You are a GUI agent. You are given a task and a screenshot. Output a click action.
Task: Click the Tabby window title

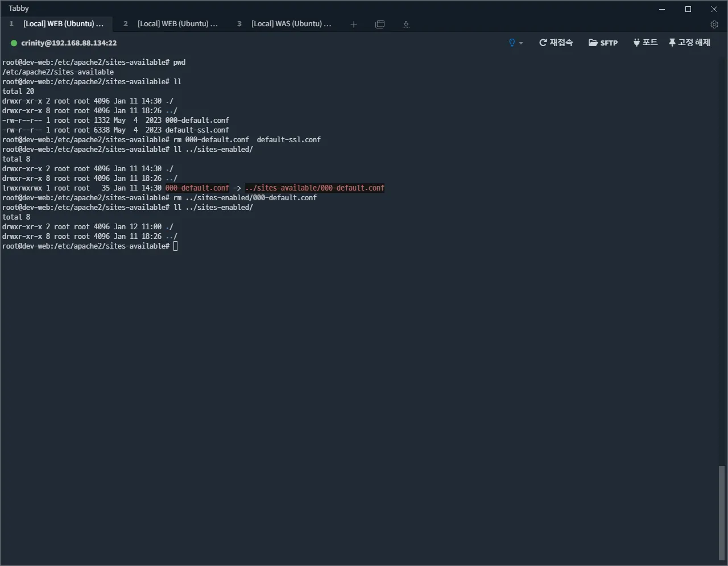pos(19,9)
